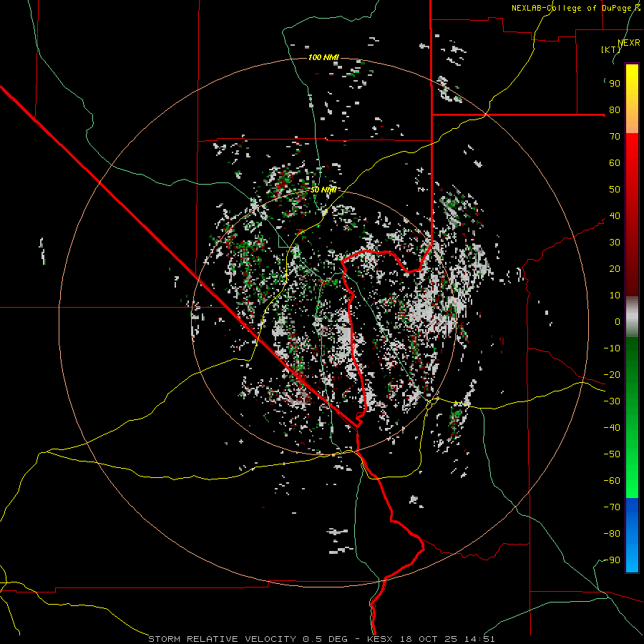Viewport: 644px width, 644px height.
Task: Click the -80 scale value
Action: click(612, 534)
